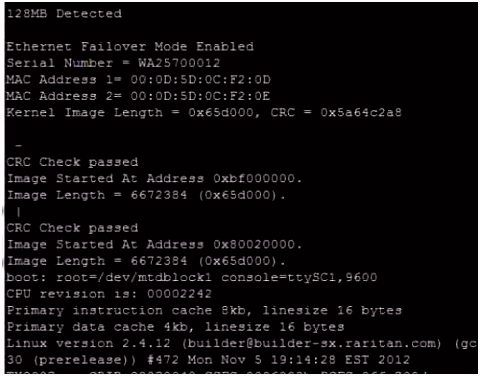
Task: Click the Kernel Image Length value 0x65d000
Action: tap(221, 112)
